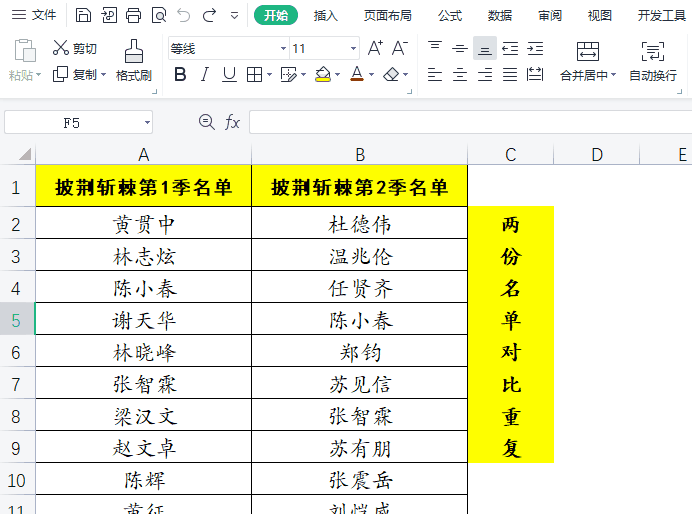This screenshot has height=514, width=692.
Task: Click cell containing 杜德伟
Action: point(359,224)
